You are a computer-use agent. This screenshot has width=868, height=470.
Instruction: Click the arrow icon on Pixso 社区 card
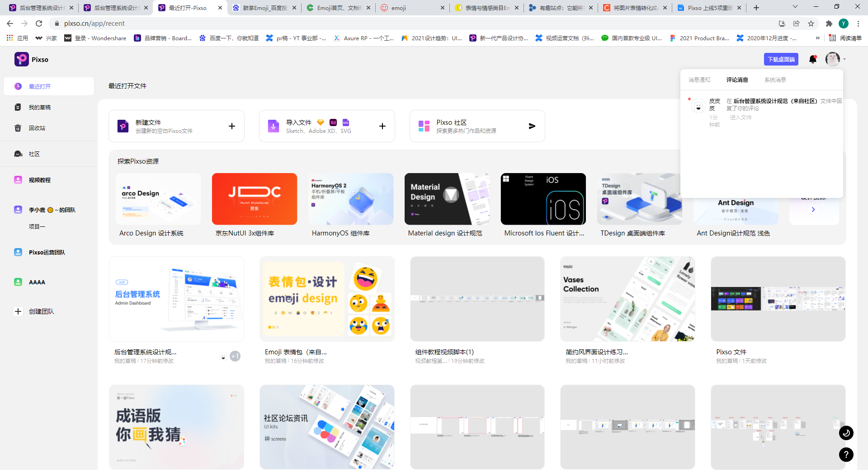coord(532,126)
